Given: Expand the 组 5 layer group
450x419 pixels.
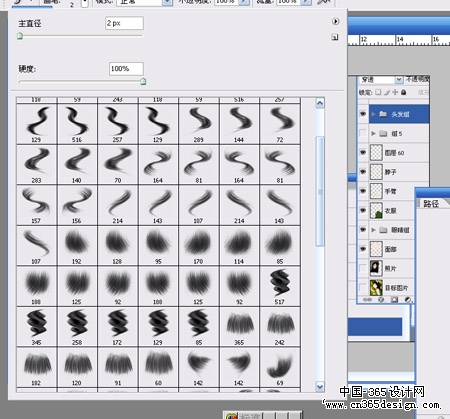Looking at the screenshot, I should click(x=373, y=133).
